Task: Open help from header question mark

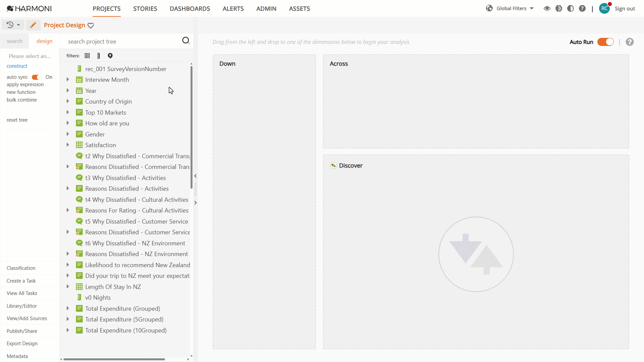Action: tap(582, 8)
